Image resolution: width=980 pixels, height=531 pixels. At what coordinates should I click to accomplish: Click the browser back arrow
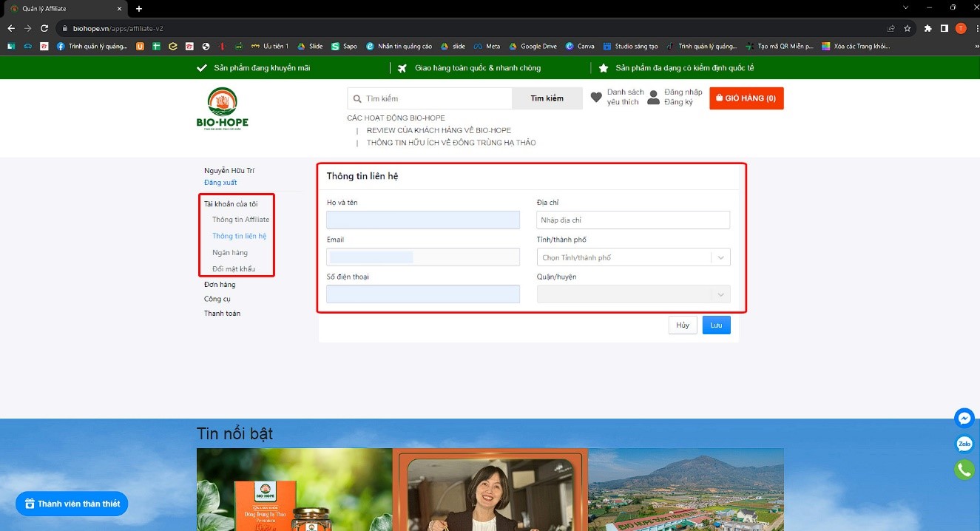pos(10,28)
